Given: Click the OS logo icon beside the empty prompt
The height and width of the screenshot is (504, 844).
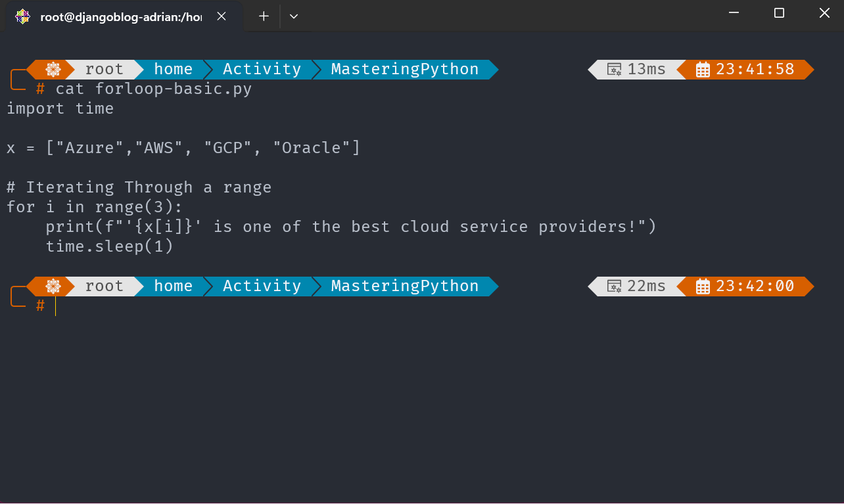Looking at the screenshot, I should (x=53, y=286).
